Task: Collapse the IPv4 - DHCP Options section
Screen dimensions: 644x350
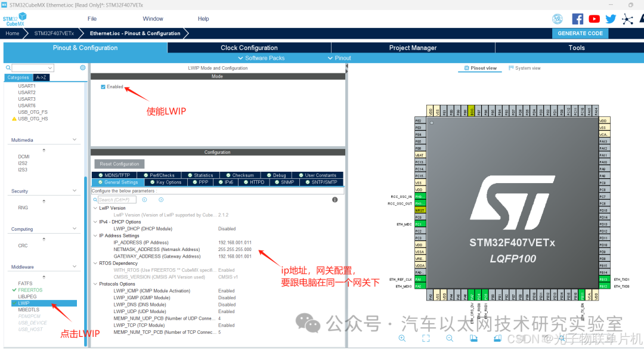Action: [x=95, y=222]
